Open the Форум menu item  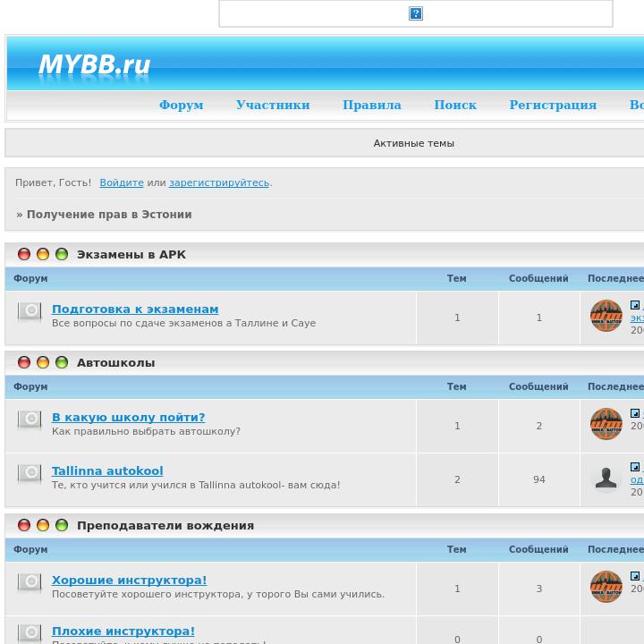181,106
